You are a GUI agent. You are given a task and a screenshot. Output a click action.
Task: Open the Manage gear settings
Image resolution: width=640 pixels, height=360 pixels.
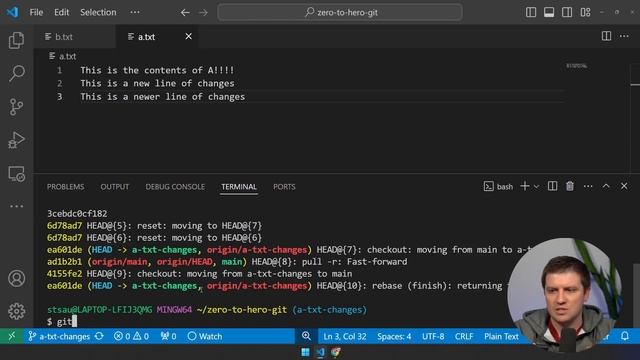click(16, 311)
